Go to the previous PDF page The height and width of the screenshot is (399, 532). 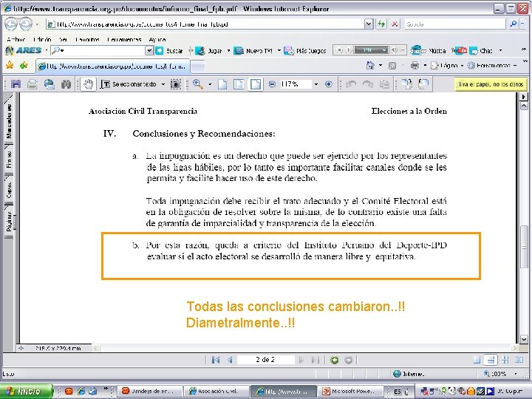[x=230, y=360]
